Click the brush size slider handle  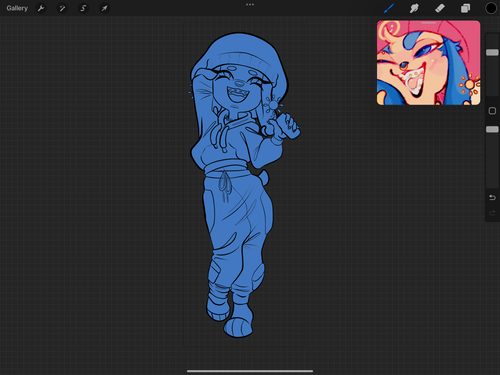492,52
